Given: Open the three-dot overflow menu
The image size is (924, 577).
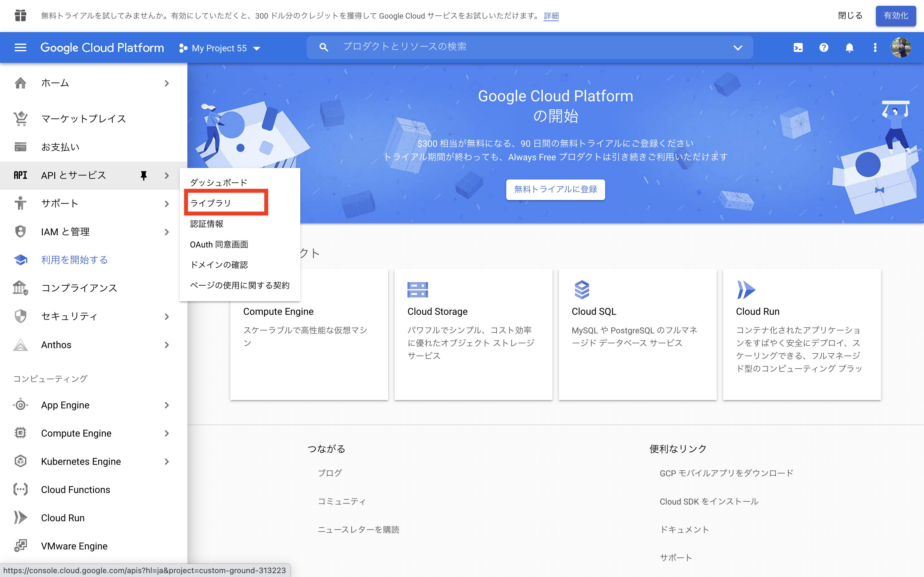Looking at the screenshot, I should click(875, 47).
